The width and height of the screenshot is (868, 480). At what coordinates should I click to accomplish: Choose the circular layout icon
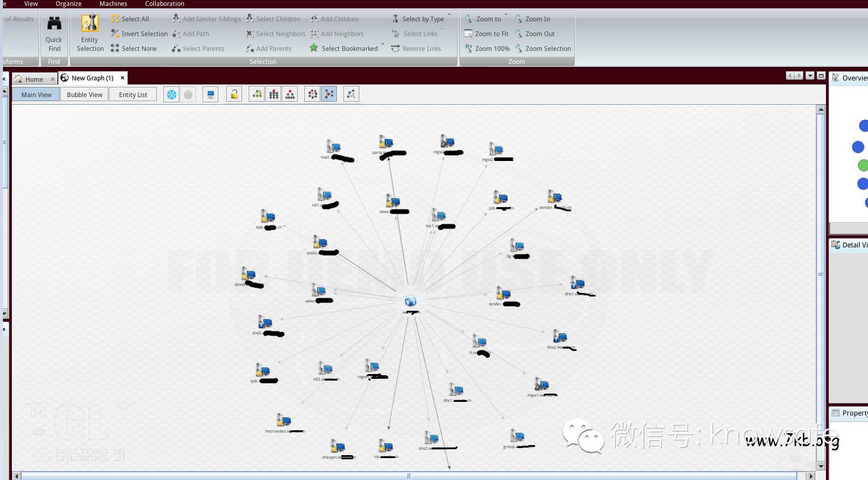tap(312, 94)
